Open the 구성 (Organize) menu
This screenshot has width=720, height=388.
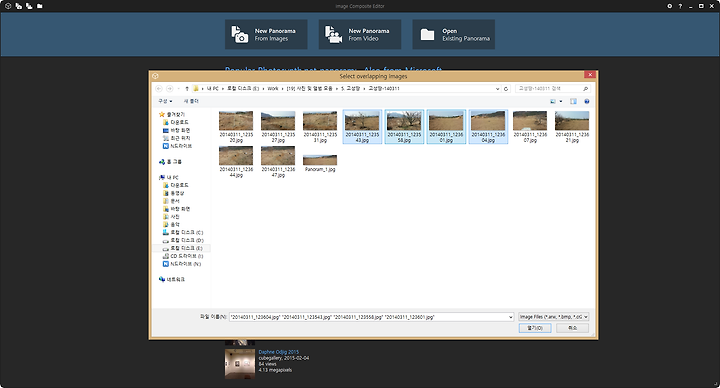tap(165, 101)
